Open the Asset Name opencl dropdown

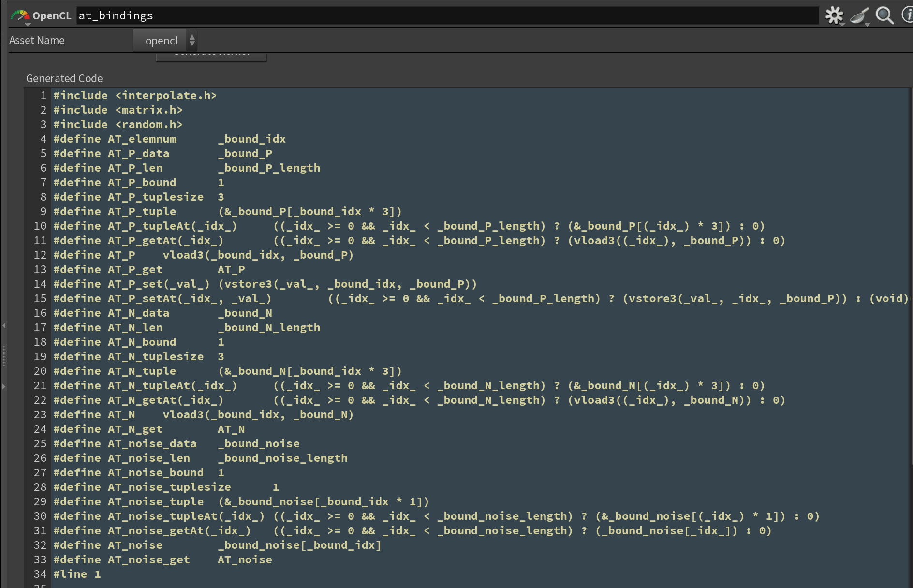click(x=165, y=41)
